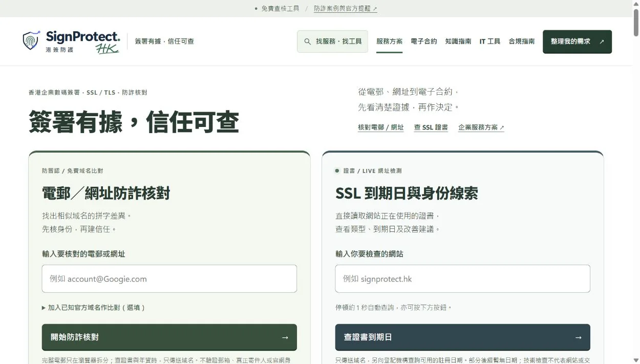Follow the 查 SSL 證書 link
Screen dimensions: 640x364
[431, 127]
